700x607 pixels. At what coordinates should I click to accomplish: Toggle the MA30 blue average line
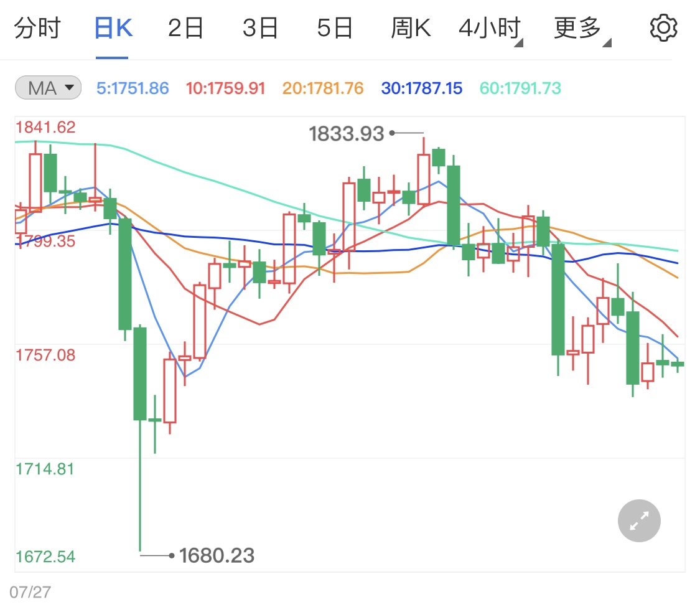(421, 88)
